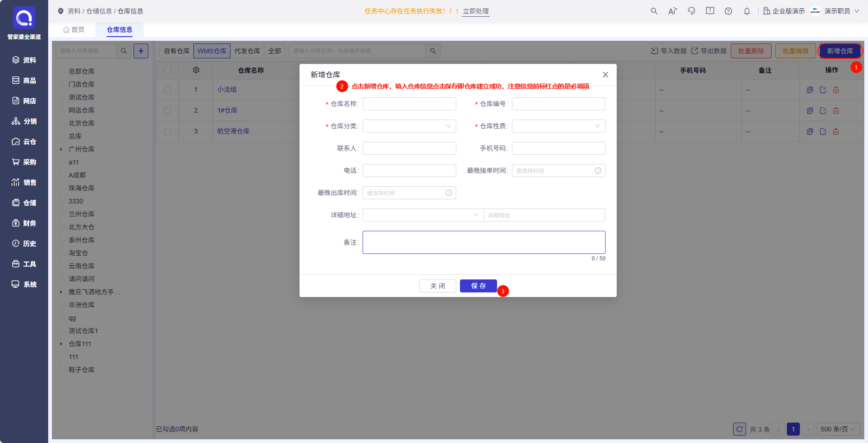Open the 最晚出库时间 time picker
The width and height of the screenshot is (868, 443).
click(x=409, y=193)
